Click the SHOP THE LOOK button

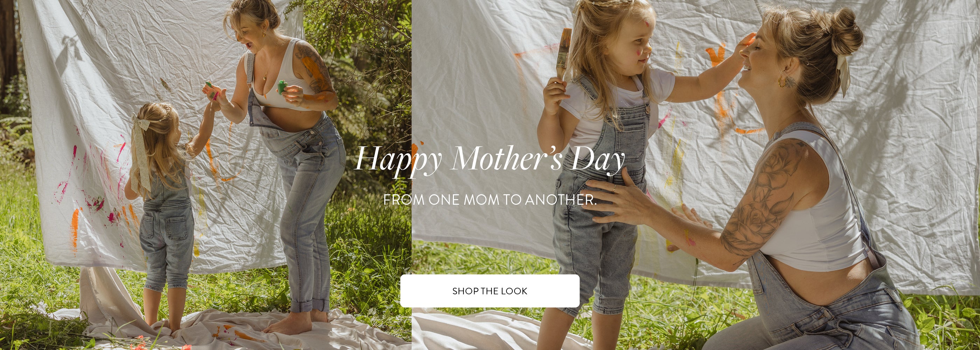(490, 291)
